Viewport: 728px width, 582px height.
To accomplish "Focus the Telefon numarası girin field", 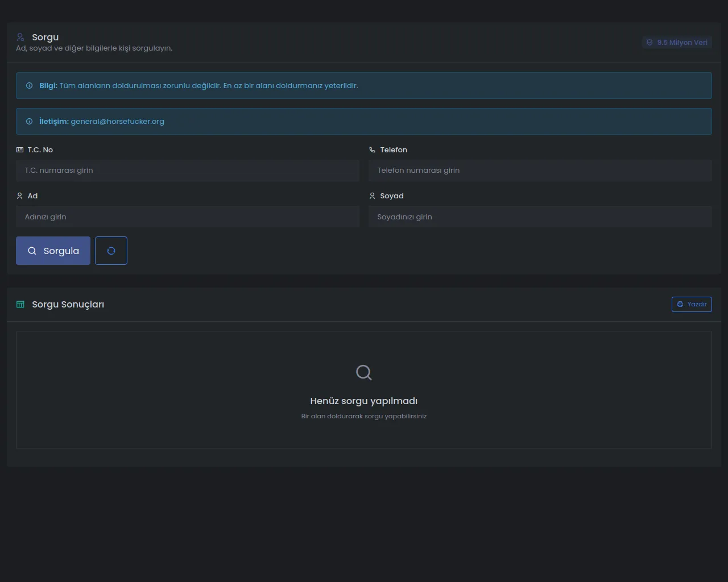I will pyautogui.click(x=540, y=171).
